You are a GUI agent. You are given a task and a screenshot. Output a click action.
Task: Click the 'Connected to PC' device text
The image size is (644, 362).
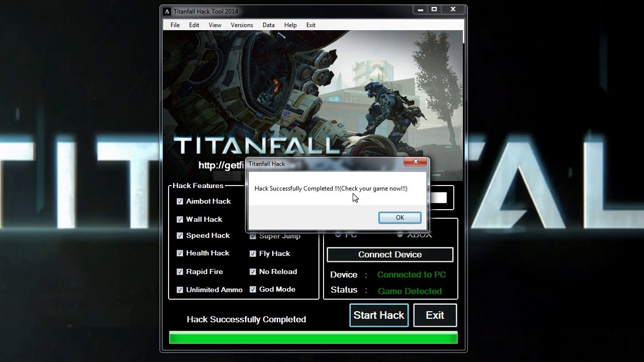click(412, 275)
